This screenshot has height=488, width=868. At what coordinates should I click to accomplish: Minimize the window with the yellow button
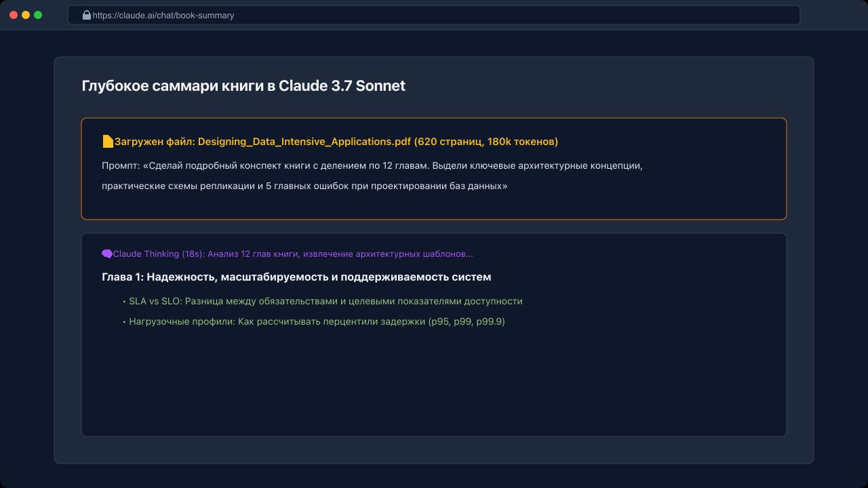pyautogui.click(x=26, y=15)
